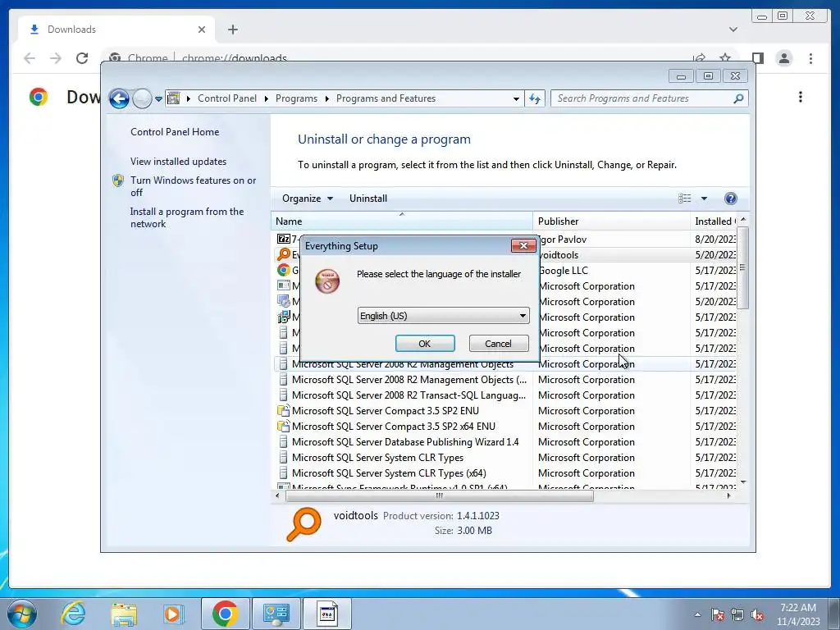Viewport: 840px width, 630px height.
Task: Open a new Chrome tab
Action: point(232,30)
